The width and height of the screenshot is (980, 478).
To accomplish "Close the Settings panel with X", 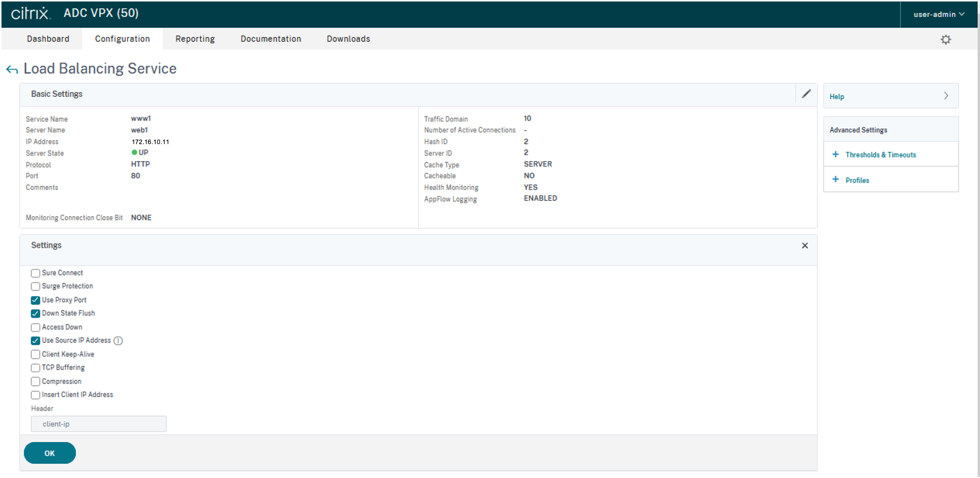I will tap(805, 246).
